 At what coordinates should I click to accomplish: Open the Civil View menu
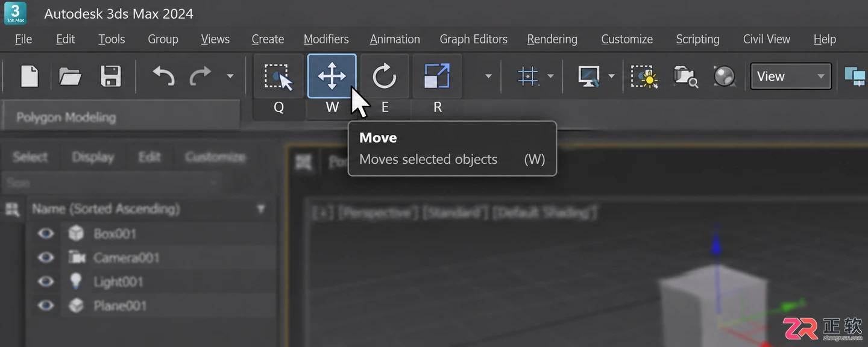click(x=766, y=39)
